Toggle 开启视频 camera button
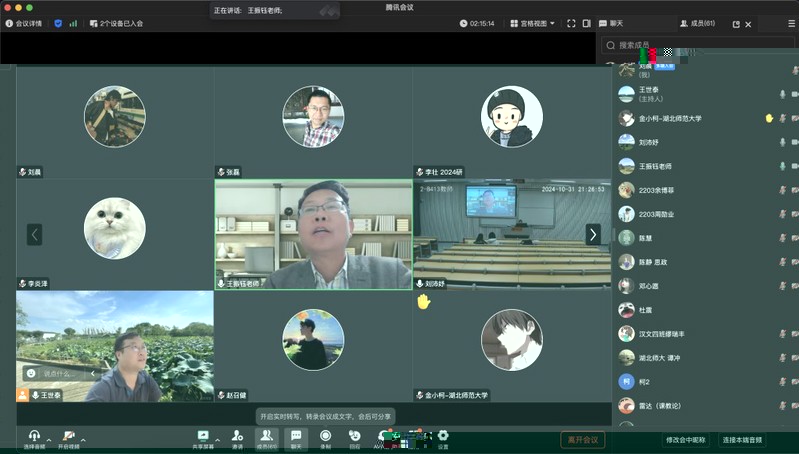The image size is (799, 454). [68, 439]
